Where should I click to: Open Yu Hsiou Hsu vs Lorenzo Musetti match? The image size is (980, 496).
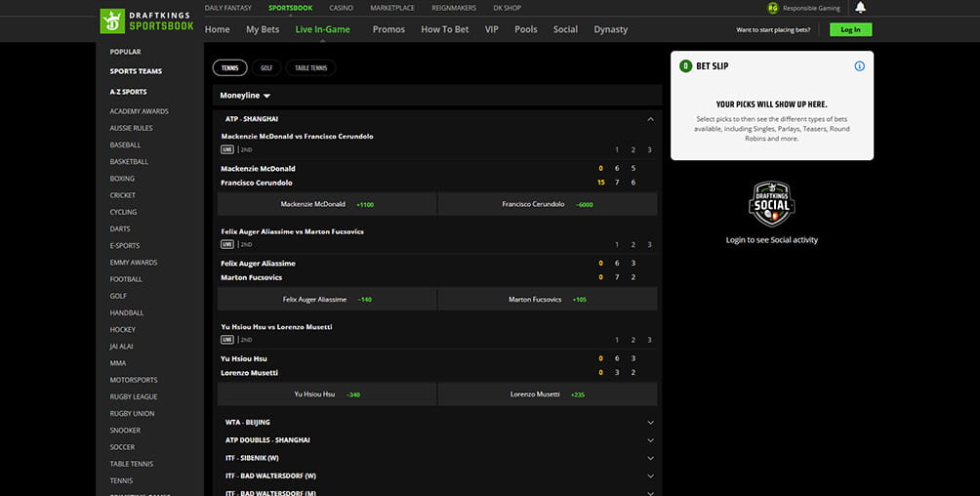click(x=276, y=327)
